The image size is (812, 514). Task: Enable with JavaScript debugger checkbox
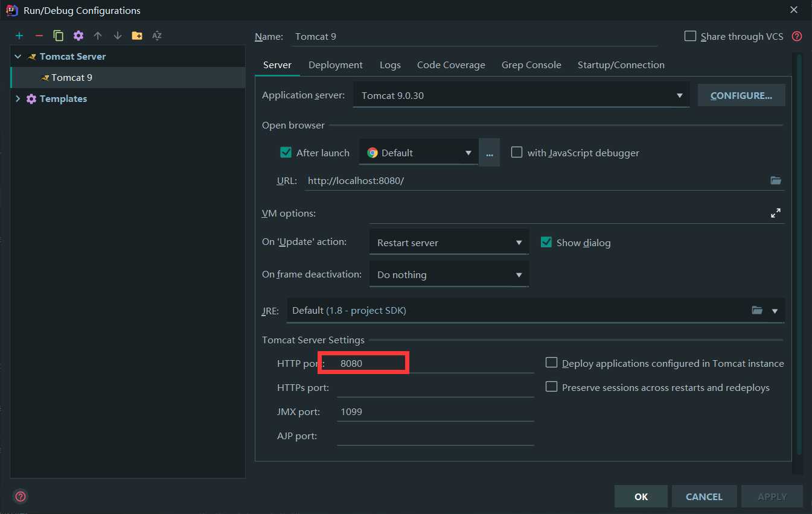click(517, 153)
